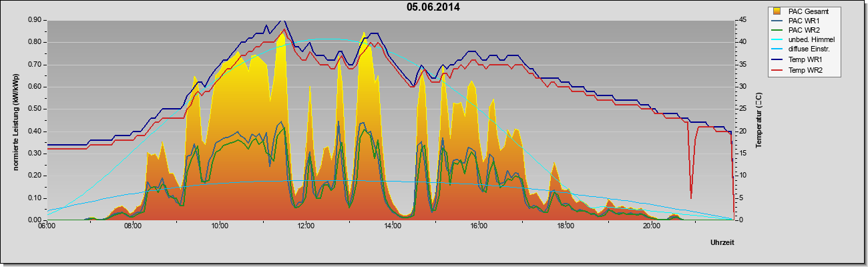The image size is (868, 267).
Task: Click the 16:00 time axis label
Action: click(x=479, y=226)
